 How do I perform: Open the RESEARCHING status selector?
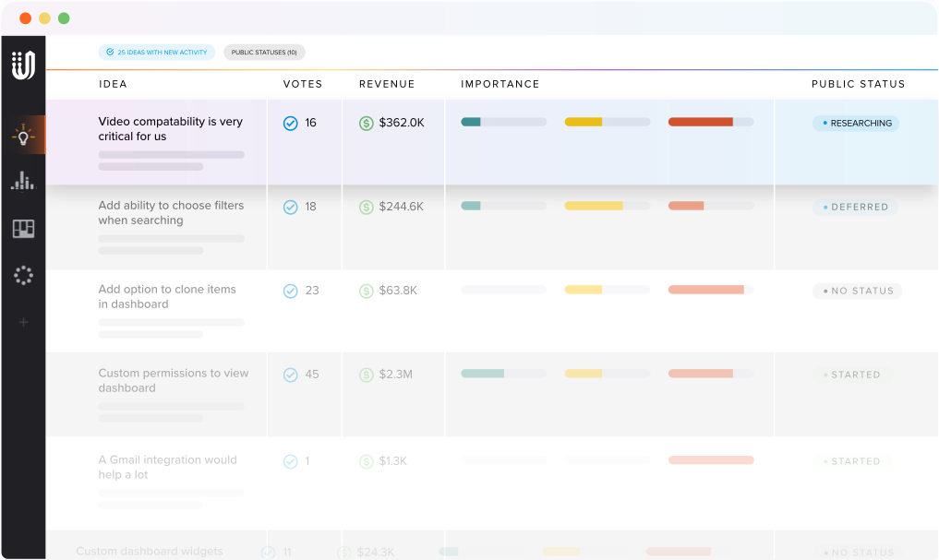click(855, 123)
